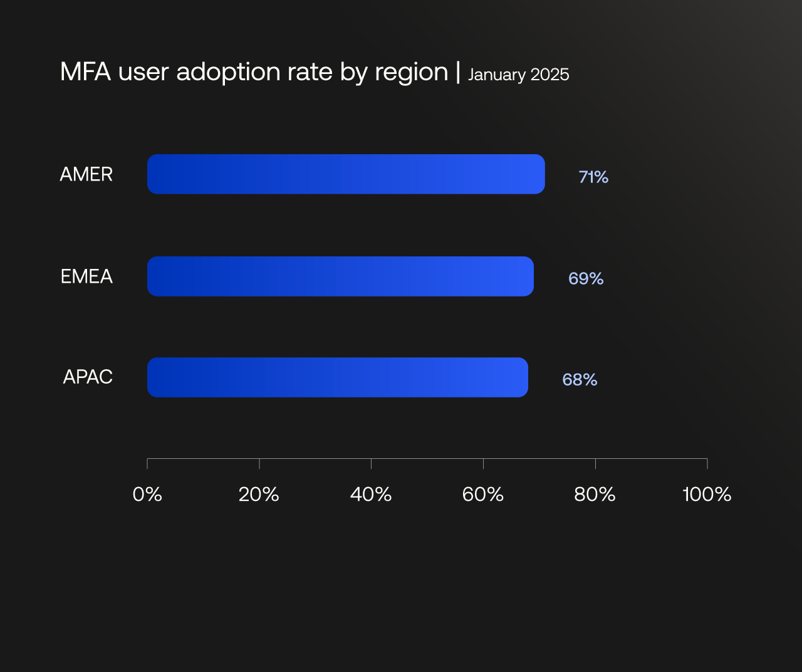
Task: Select the 100% axis label
Action: (x=707, y=495)
